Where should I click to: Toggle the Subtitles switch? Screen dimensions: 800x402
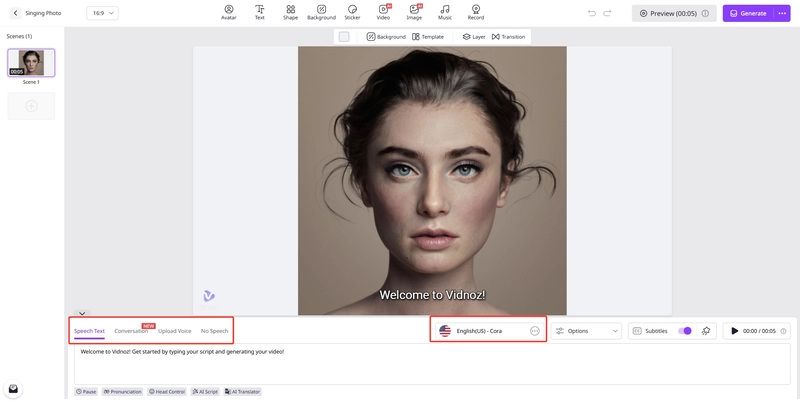pos(685,331)
